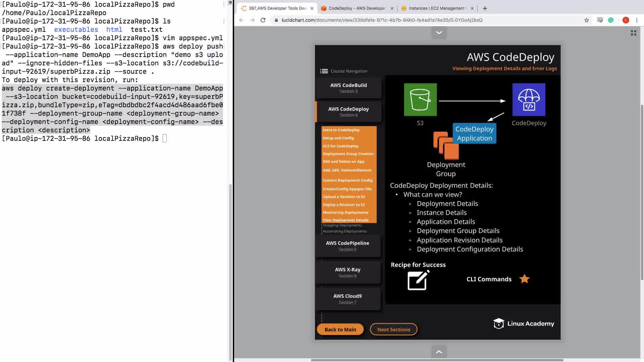Click the orange star by CLI Commands
This screenshot has width=644, height=362.
tap(524, 279)
